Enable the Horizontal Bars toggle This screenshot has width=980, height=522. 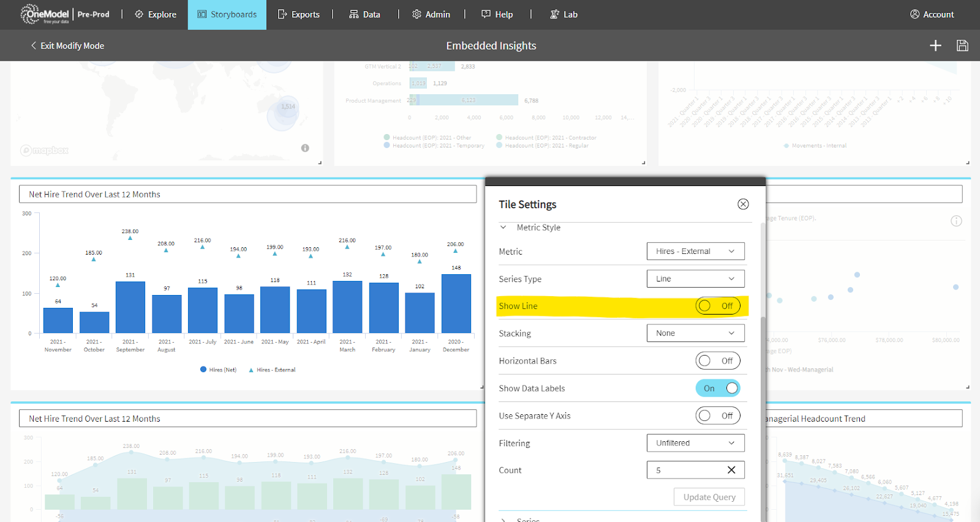[x=717, y=361]
